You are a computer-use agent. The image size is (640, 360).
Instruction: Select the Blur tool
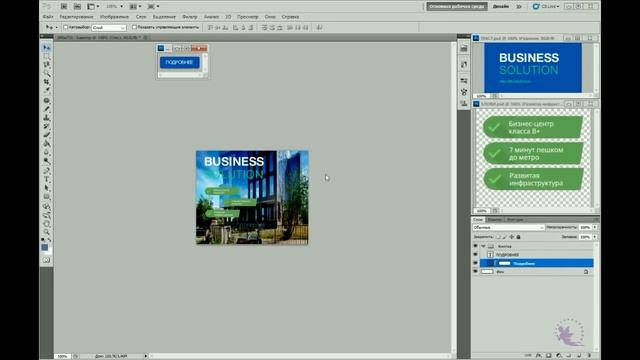[47, 152]
